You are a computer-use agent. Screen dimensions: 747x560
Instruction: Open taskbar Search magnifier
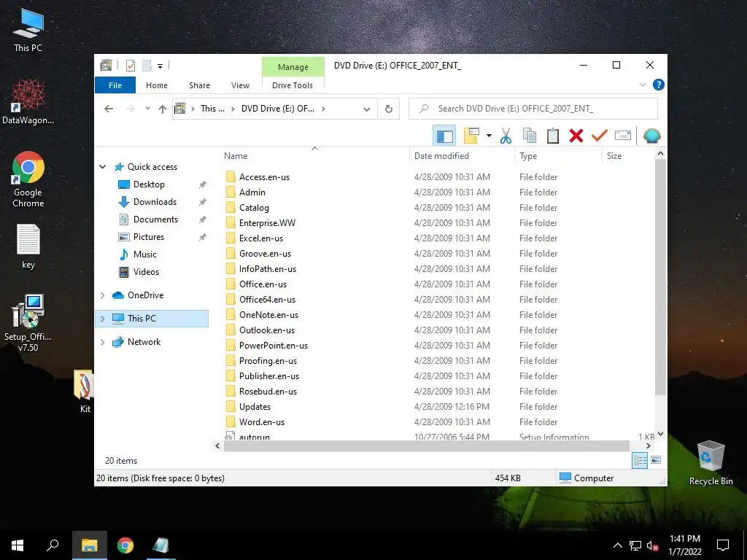point(53,545)
